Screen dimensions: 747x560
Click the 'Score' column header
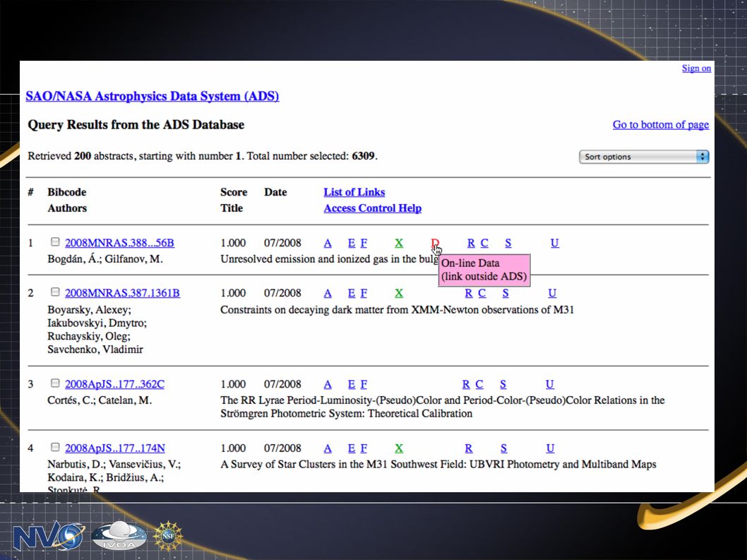(x=234, y=192)
